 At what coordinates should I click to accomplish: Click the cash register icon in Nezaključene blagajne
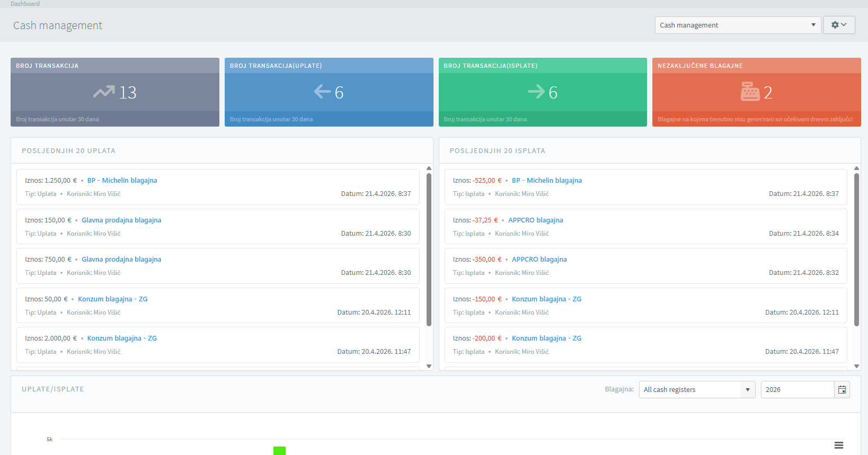pos(750,92)
